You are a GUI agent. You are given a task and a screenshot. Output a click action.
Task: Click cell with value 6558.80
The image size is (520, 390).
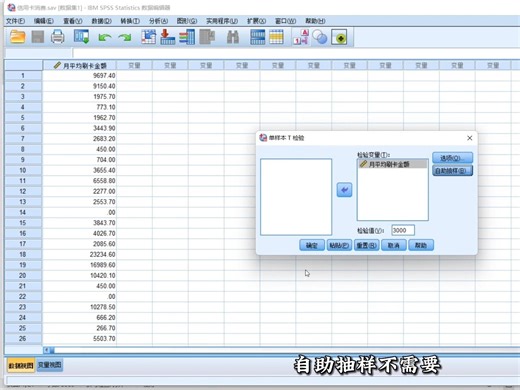(80, 181)
